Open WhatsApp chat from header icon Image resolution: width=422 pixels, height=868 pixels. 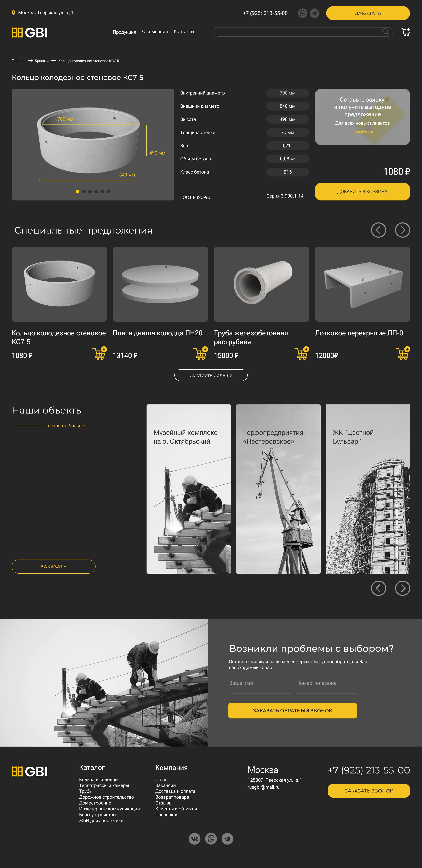tap(303, 13)
